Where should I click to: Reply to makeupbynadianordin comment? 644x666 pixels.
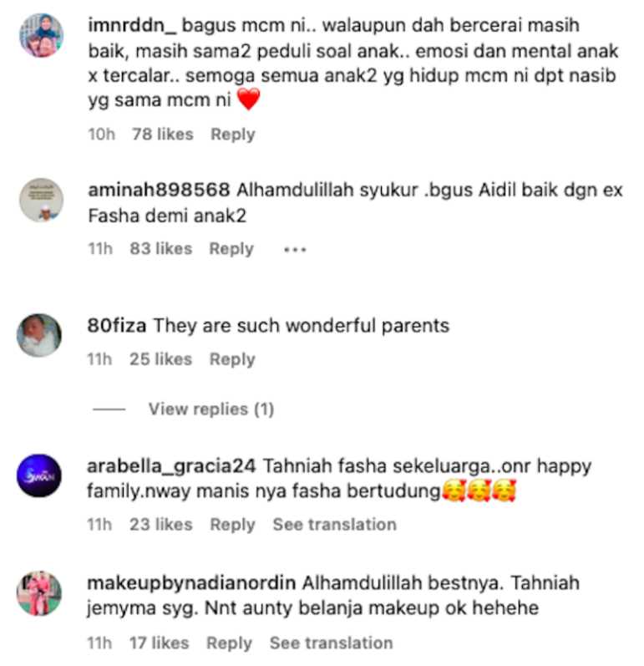(x=229, y=643)
